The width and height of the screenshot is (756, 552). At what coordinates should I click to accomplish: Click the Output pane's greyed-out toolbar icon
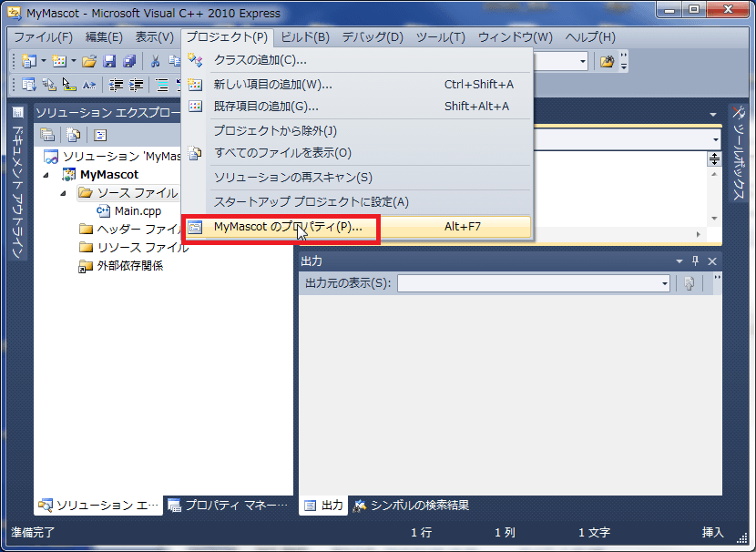point(689,283)
